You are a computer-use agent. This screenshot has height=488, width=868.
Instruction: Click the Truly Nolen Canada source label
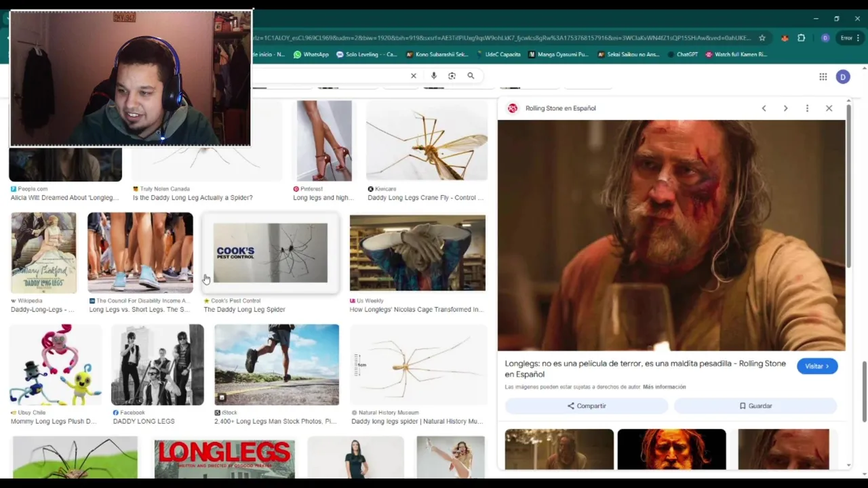165,189
